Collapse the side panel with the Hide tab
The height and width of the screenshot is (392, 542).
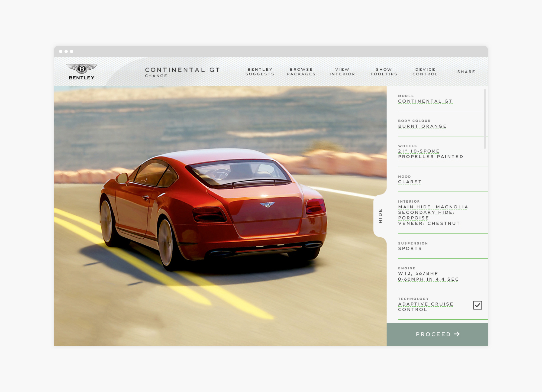point(380,216)
